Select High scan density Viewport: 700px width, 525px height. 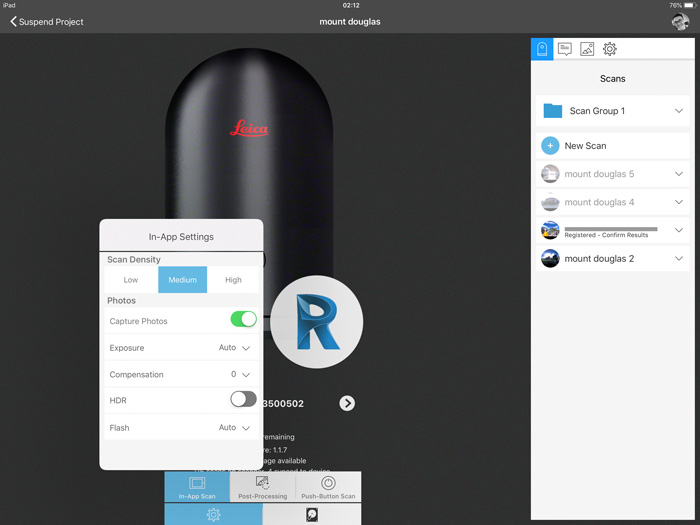pyautogui.click(x=233, y=280)
